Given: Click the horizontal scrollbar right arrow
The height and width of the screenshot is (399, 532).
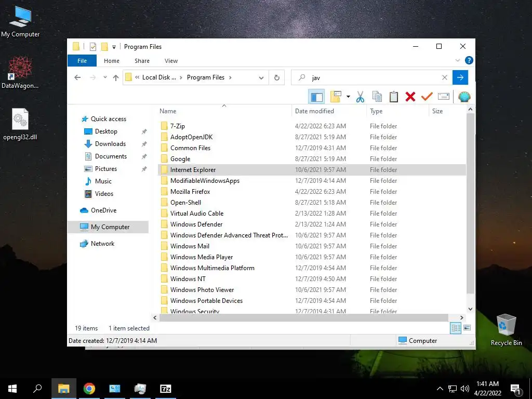Looking at the screenshot, I should (461, 318).
